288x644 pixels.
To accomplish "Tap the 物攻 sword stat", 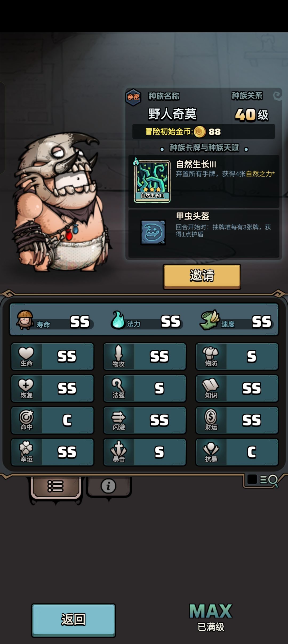I will click(145, 356).
